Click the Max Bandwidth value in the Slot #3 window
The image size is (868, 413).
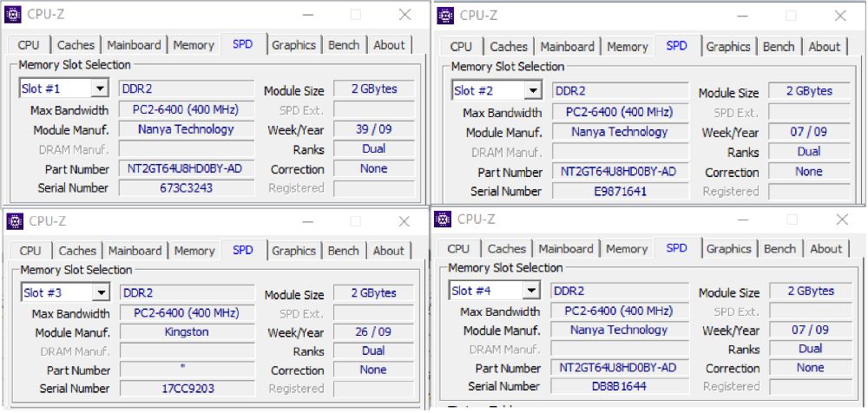click(187, 313)
